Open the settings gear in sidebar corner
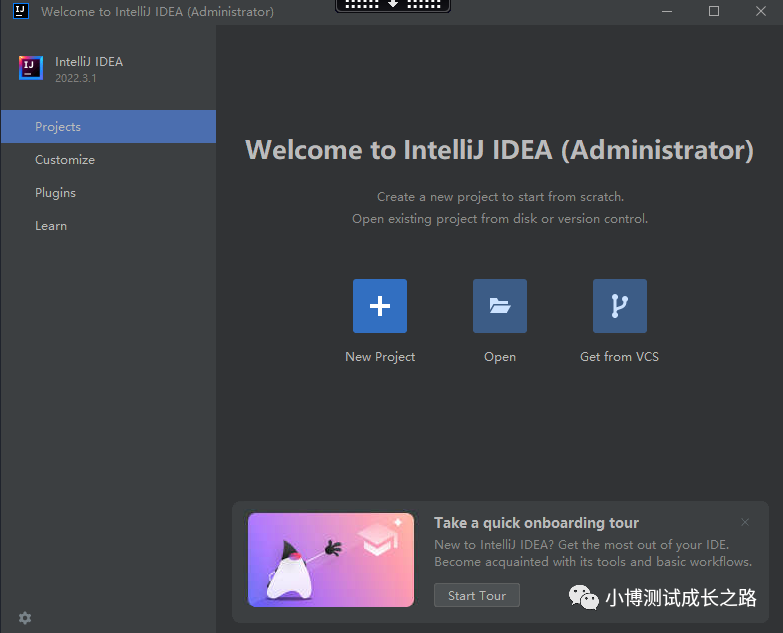 pyautogui.click(x=25, y=618)
